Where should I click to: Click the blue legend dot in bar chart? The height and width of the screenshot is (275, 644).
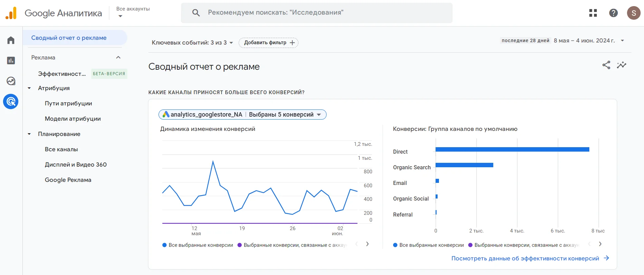point(395,245)
